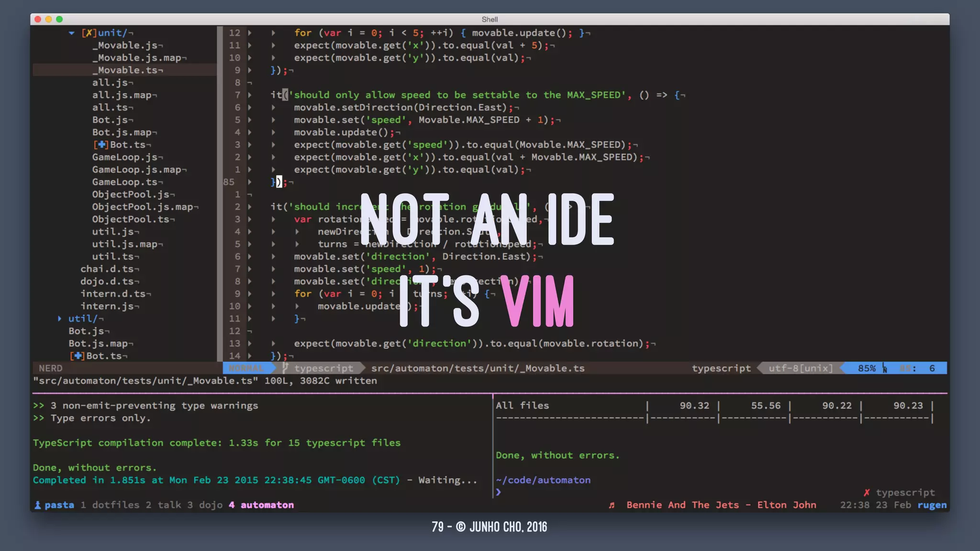
Task: Click the pasta session name in tmux bar
Action: coord(59,505)
